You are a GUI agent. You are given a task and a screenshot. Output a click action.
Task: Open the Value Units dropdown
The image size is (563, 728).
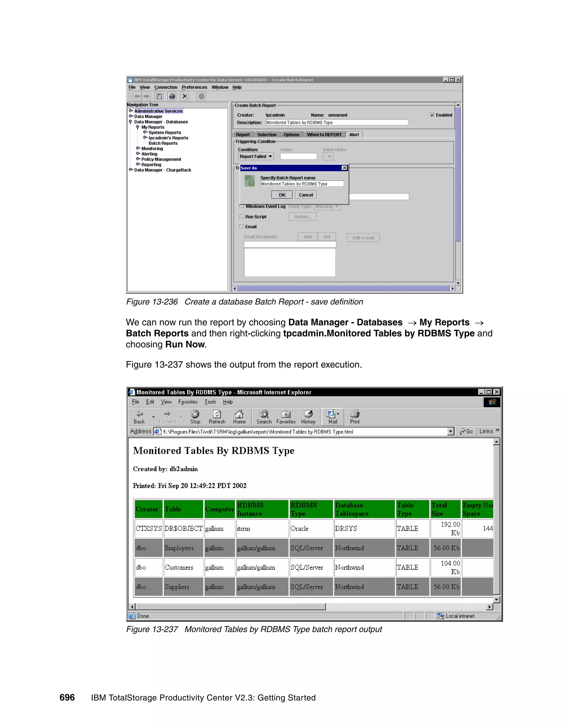click(328, 156)
